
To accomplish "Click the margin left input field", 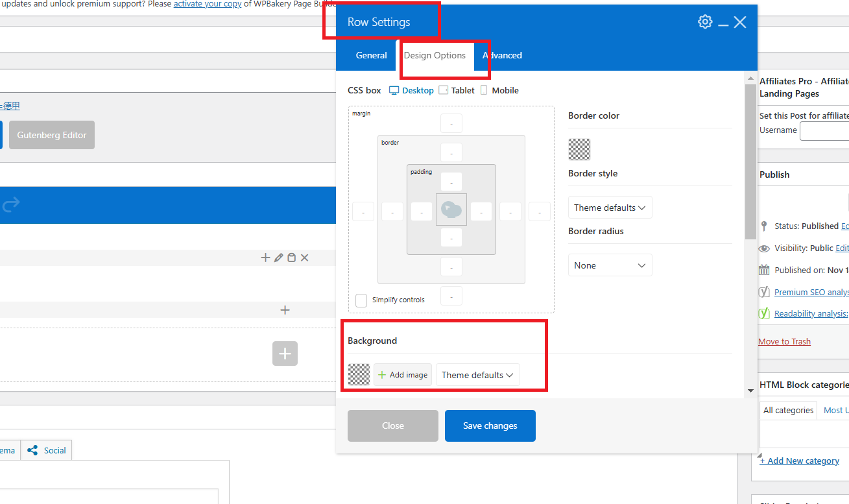I will pos(363,211).
